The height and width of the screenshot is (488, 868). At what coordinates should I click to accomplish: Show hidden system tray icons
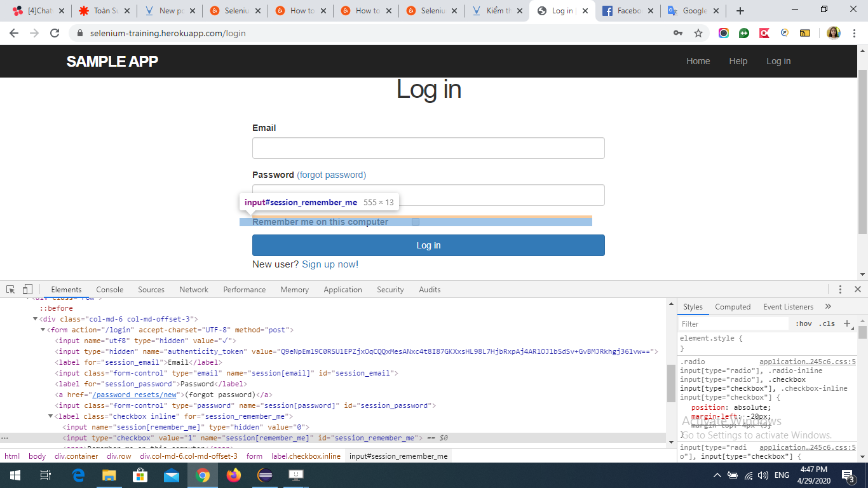point(717,475)
